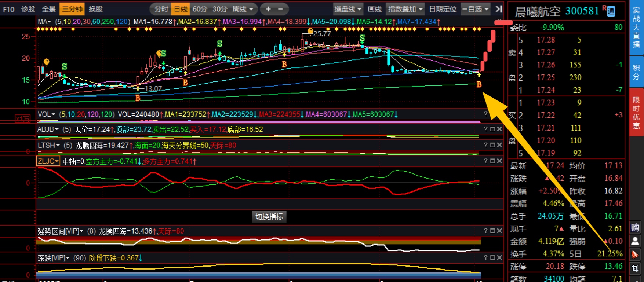Image resolution: width=644 pixels, height=282 pixels.
Task: Select the 日线 daily period
Action: [180, 9]
